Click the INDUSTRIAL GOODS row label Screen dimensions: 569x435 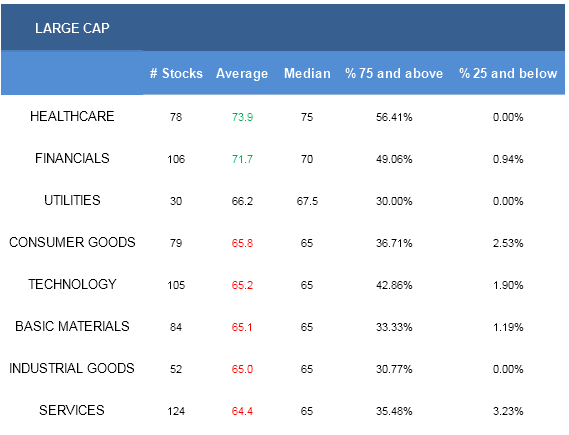(72, 369)
